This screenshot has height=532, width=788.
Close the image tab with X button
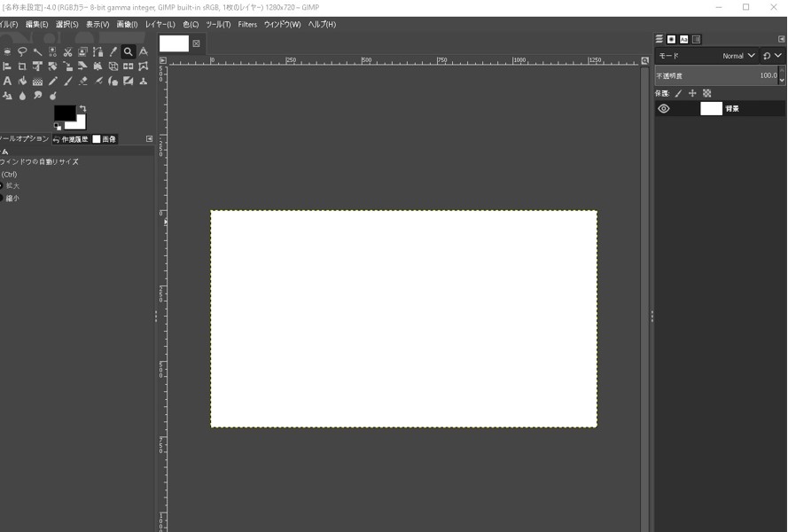click(196, 43)
